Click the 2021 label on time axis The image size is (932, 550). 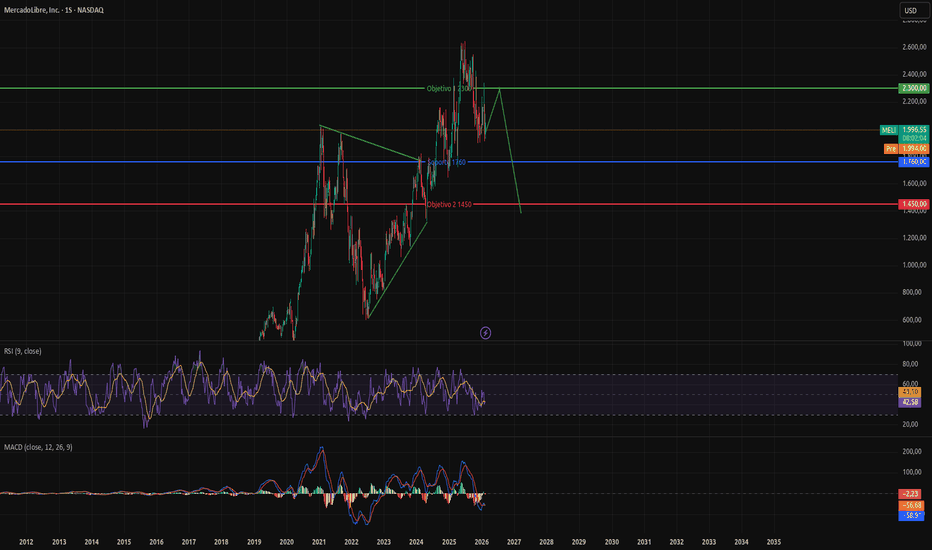pos(319,542)
